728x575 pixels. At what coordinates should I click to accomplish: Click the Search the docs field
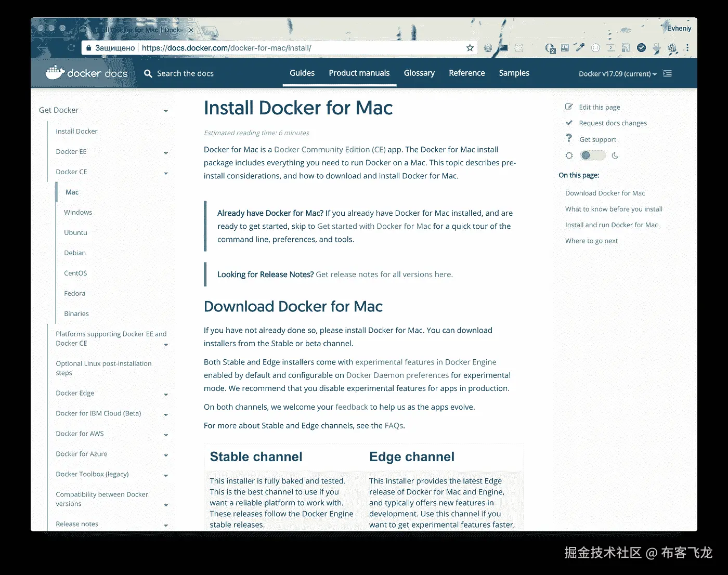(x=185, y=73)
